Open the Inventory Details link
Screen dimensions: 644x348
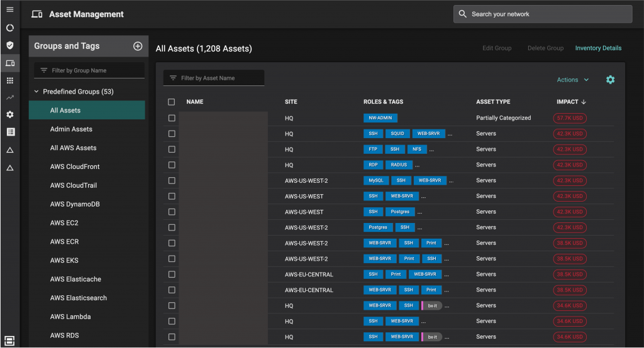[598, 48]
